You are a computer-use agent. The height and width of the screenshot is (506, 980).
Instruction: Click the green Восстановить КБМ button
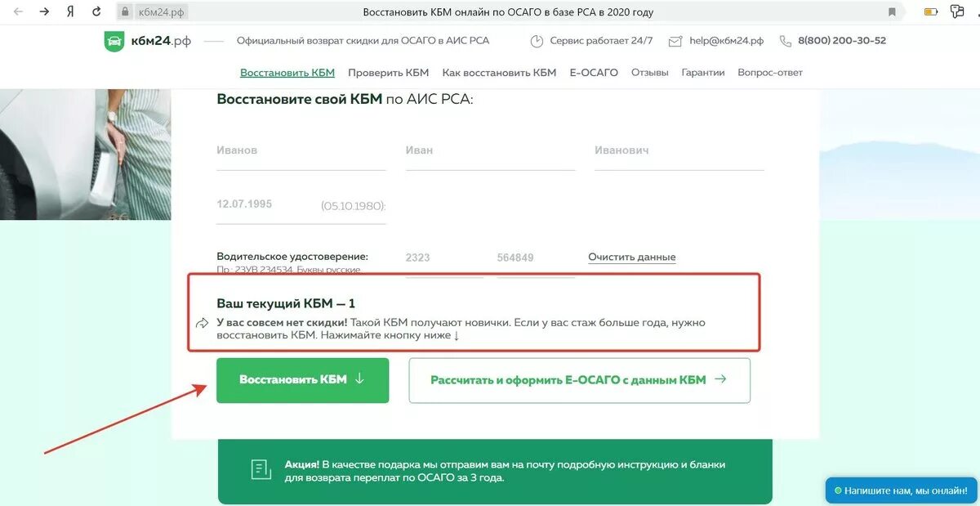[303, 380]
